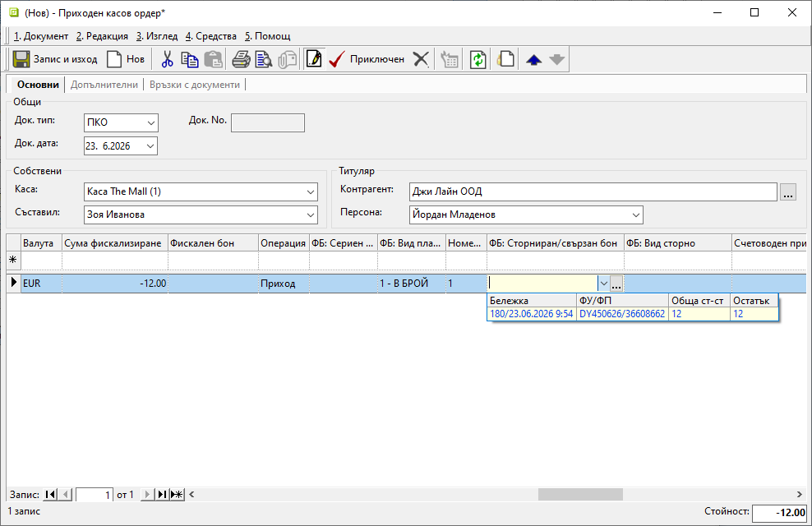Click the Copy icon in toolbar
Screen dimensions: 812x526
pyautogui.click(x=190, y=59)
